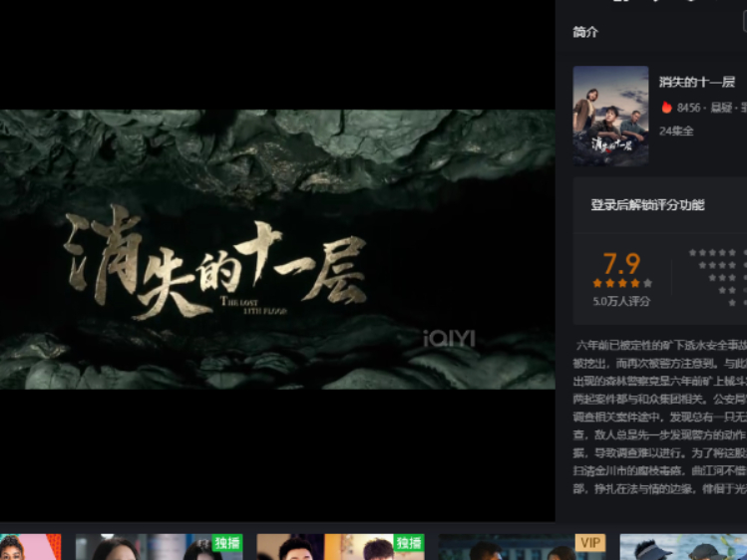Screen dimensions: 747x560
Task: Open the 消失的十一层 poster thumbnail
Action: (610, 116)
